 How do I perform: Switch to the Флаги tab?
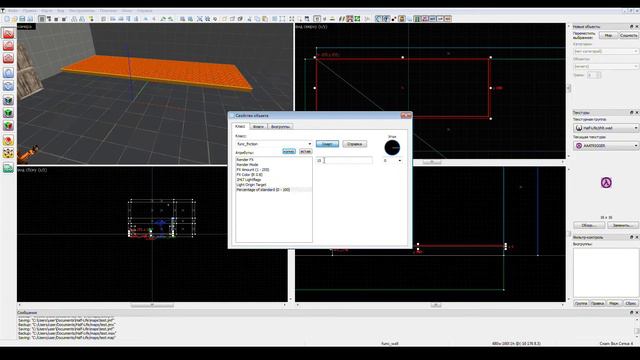[x=258, y=127]
